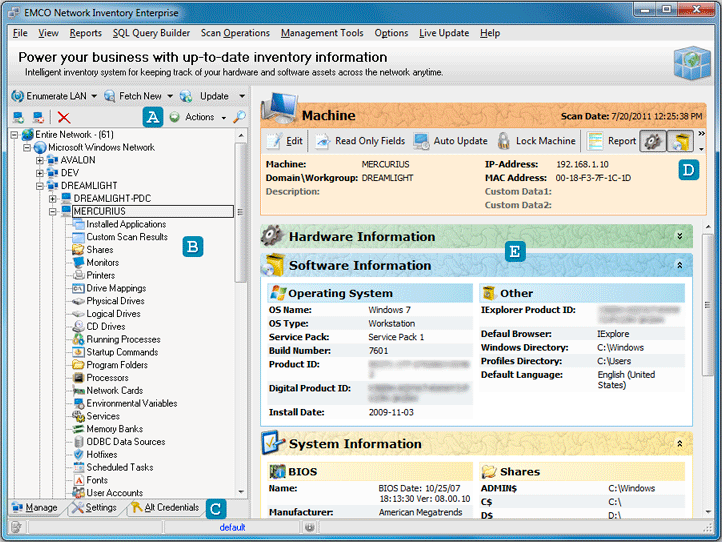Click the Edit button label
Screen dimensions: 722x542
(x=295, y=141)
